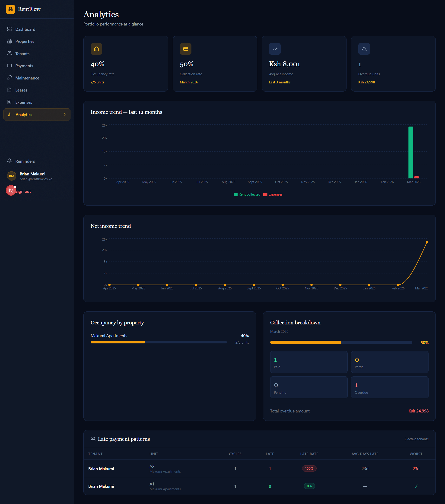This screenshot has height=504, width=445.
Task: Go to the Payments page
Action: click(x=37, y=66)
